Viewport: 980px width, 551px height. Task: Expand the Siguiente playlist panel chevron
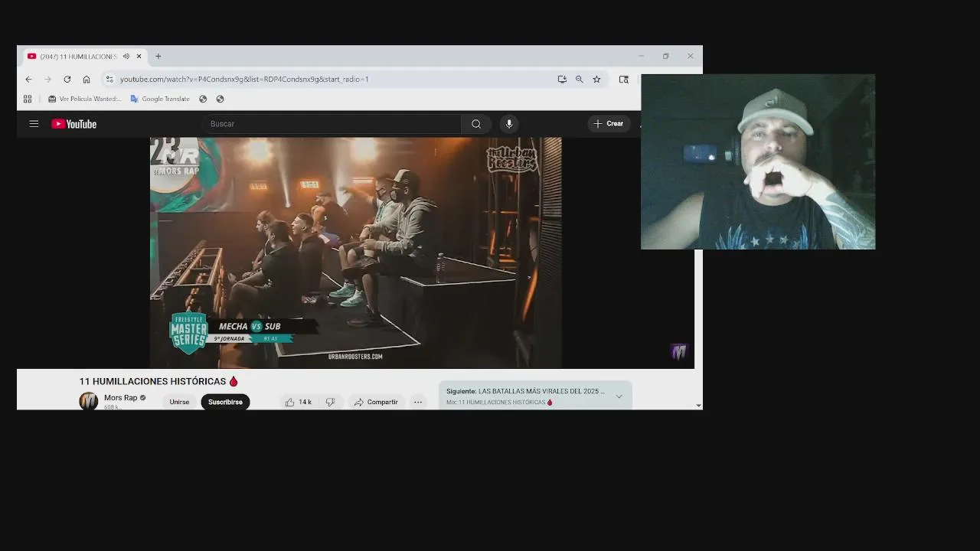(x=619, y=396)
